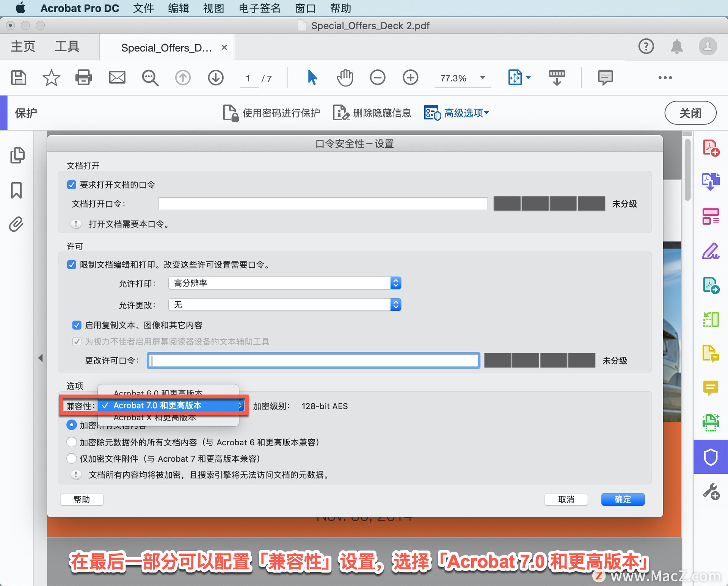Uncheck 限制文档编辑和打印 checkbox
The height and width of the screenshot is (586, 728).
click(71, 265)
